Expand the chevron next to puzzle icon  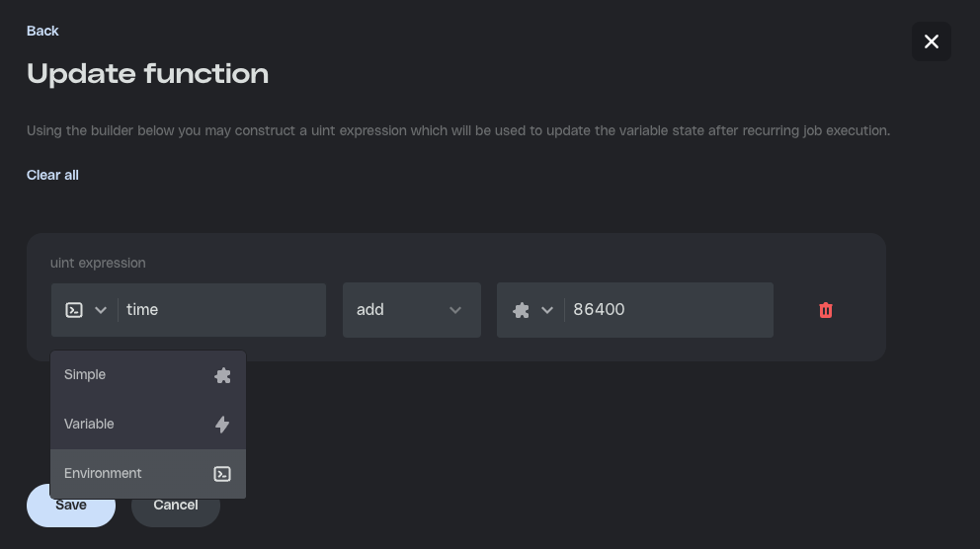point(546,310)
